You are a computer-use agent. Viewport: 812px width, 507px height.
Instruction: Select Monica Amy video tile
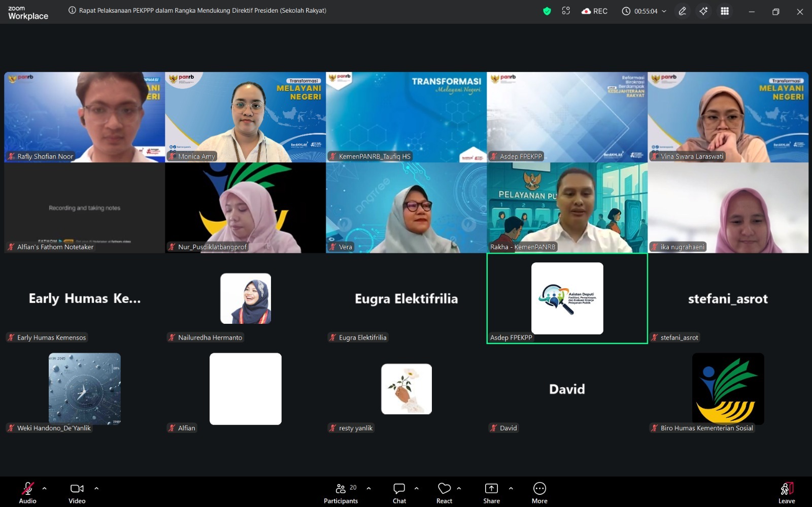[x=246, y=117]
